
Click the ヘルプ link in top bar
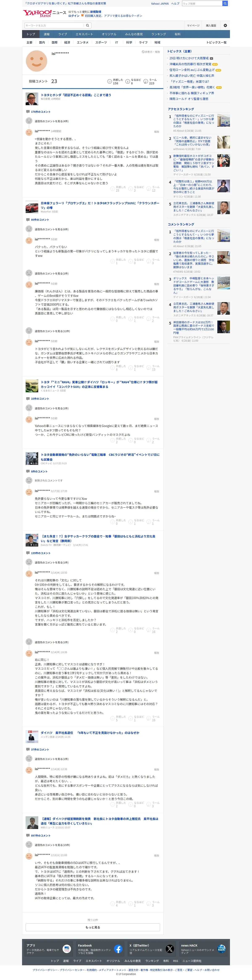[175, 3]
